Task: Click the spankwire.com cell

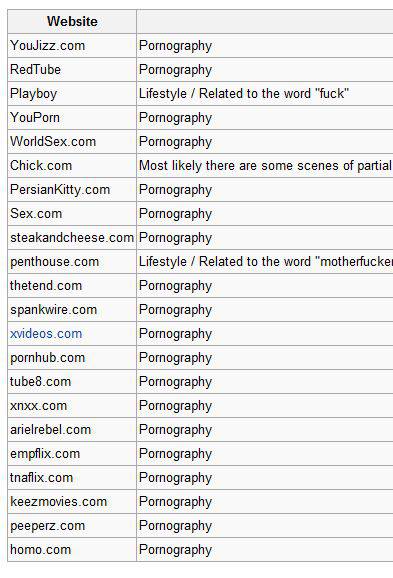Action: 72,310
